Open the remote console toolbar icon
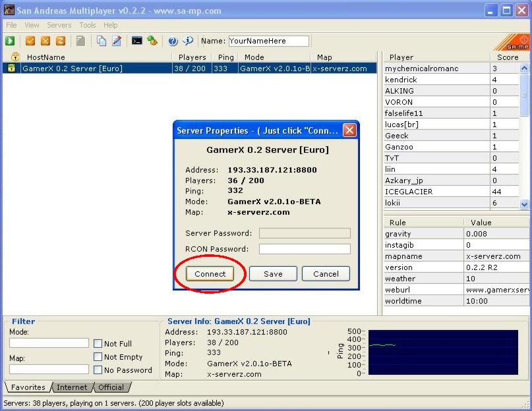Image resolution: width=532 pixels, height=411 pixels. coord(136,41)
